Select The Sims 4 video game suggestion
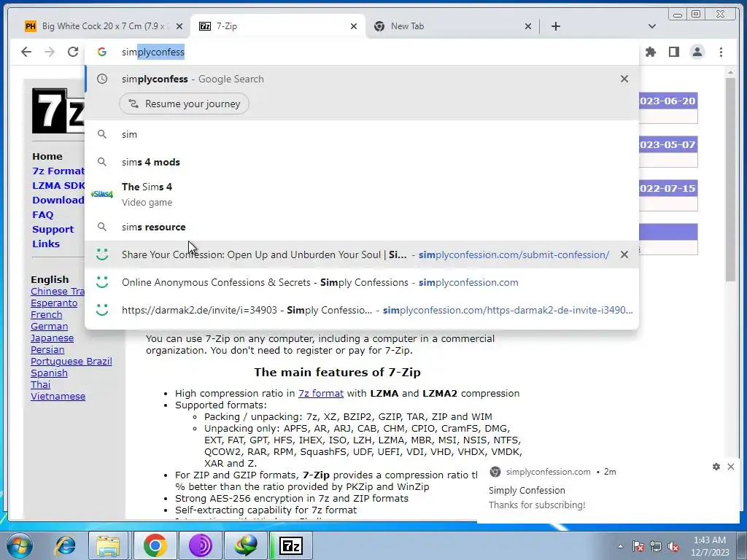Viewport: 747px width, 560px height. (362, 194)
